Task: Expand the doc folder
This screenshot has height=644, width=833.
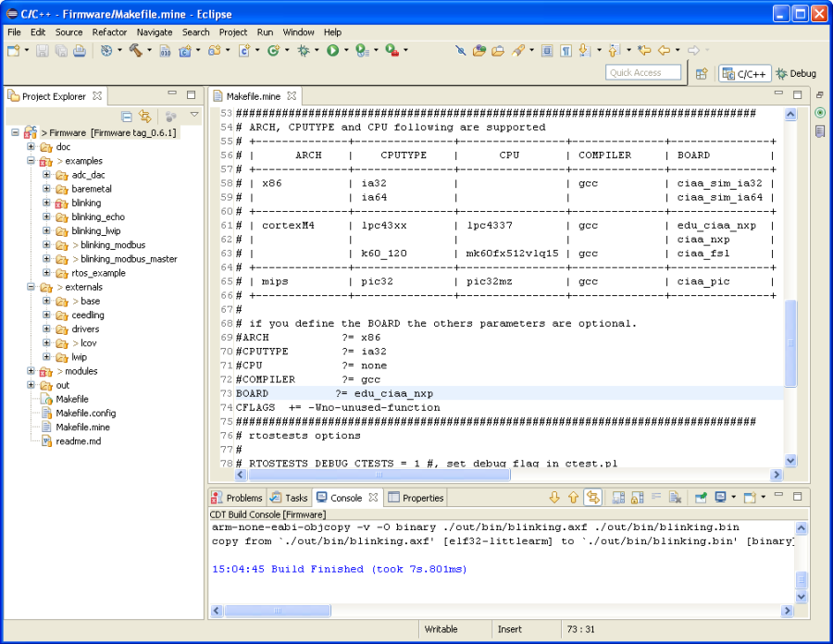Action: (x=31, y=146)
